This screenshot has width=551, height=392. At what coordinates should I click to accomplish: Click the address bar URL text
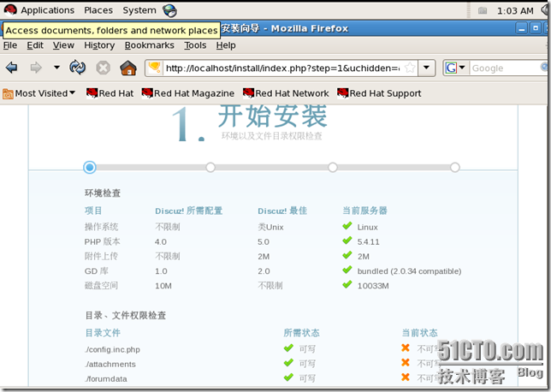(x=282, y=68)
